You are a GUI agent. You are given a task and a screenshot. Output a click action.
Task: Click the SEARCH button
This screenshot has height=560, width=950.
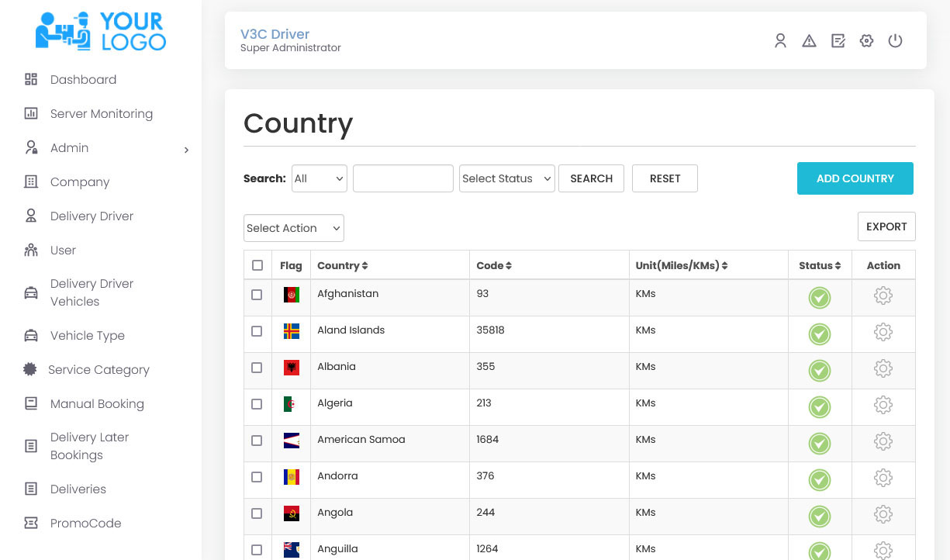tap(591, 178)
